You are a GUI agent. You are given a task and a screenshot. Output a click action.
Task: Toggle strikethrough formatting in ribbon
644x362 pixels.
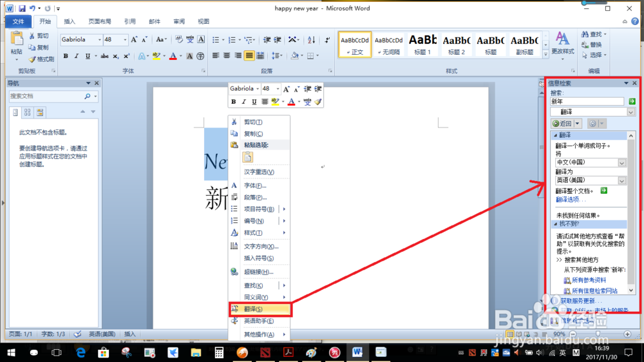tap(105, 56)
